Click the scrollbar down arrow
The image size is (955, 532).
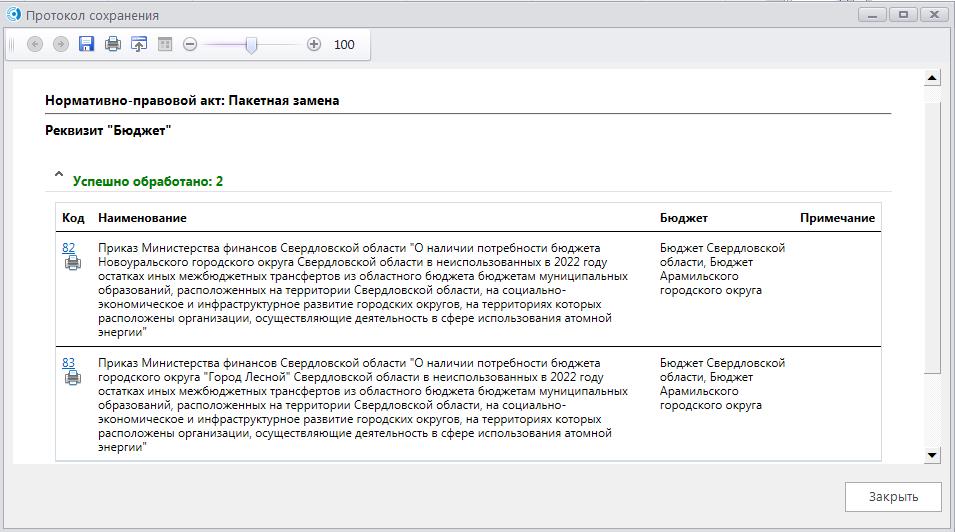932,455
